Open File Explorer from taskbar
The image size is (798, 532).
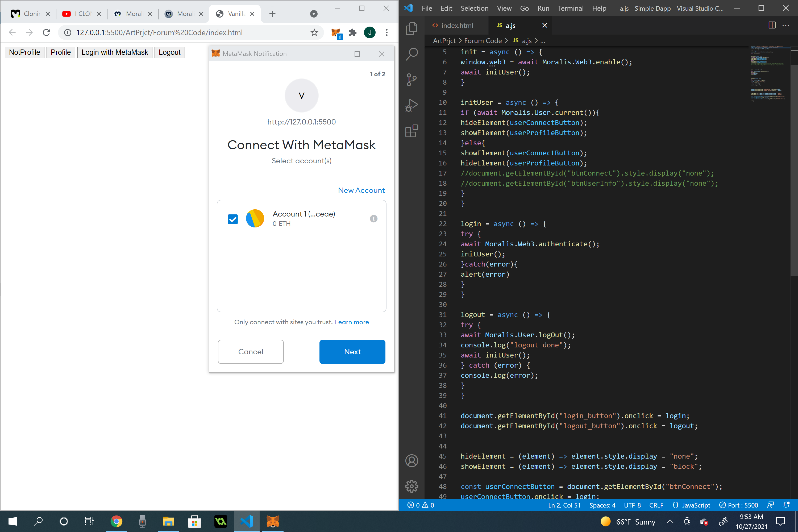[168, 521]
